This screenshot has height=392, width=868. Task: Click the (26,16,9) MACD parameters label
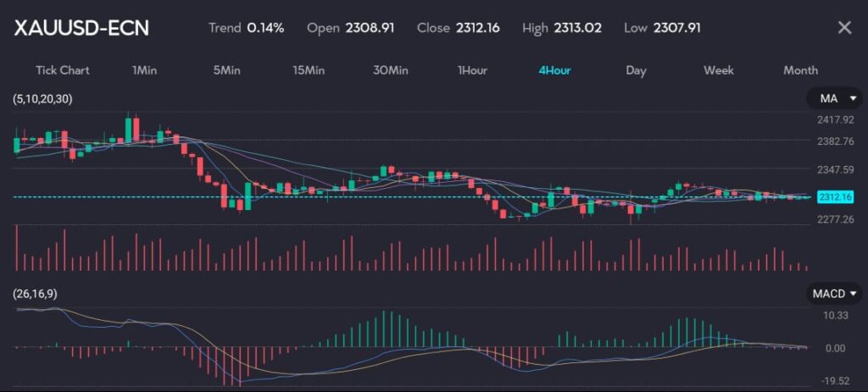(35, 293)
